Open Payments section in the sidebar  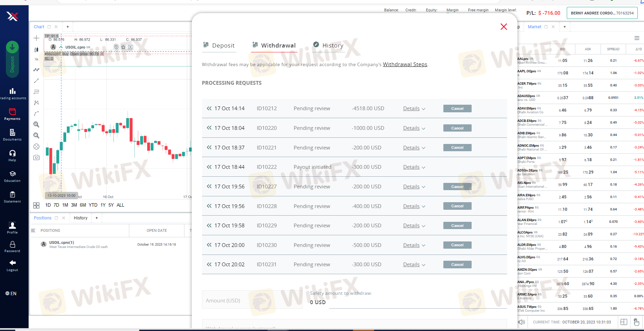12,114
